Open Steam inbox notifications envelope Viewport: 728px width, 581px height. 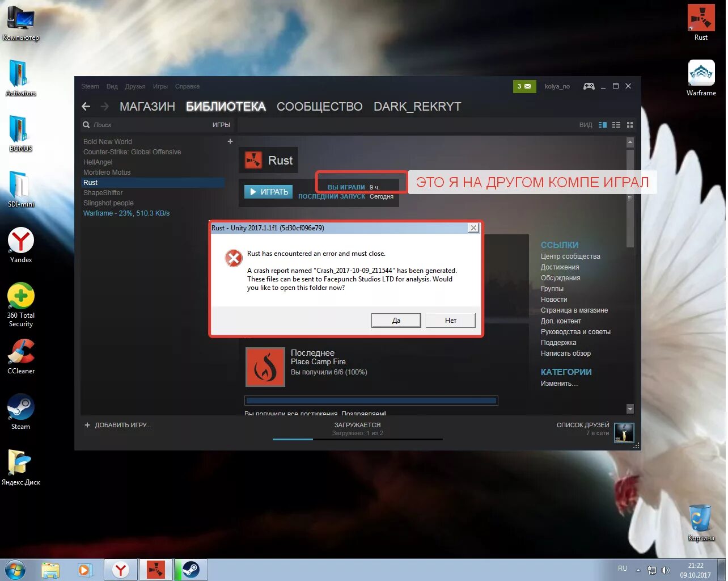524,86
